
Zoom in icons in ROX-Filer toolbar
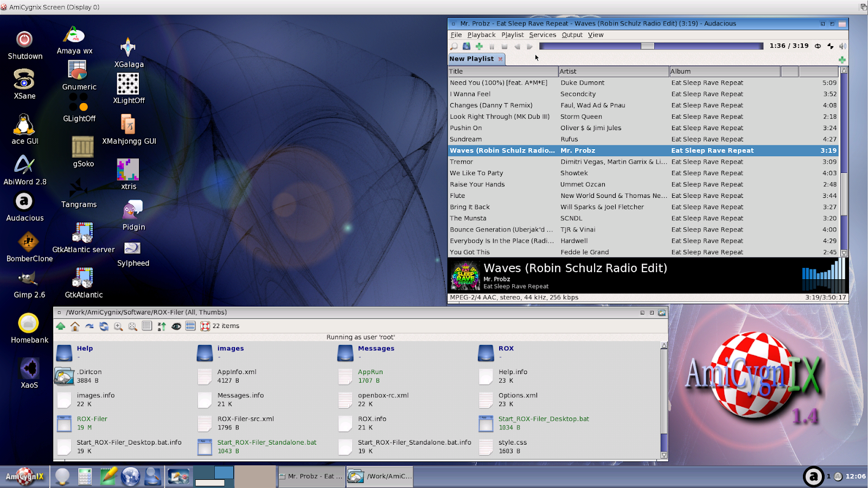pos(118,326)
